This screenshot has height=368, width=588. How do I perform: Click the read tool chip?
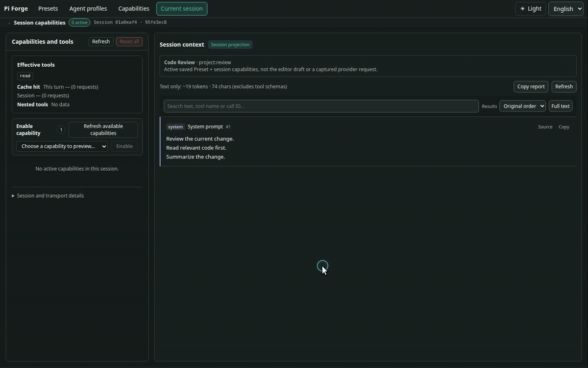[x=25, y=76]
